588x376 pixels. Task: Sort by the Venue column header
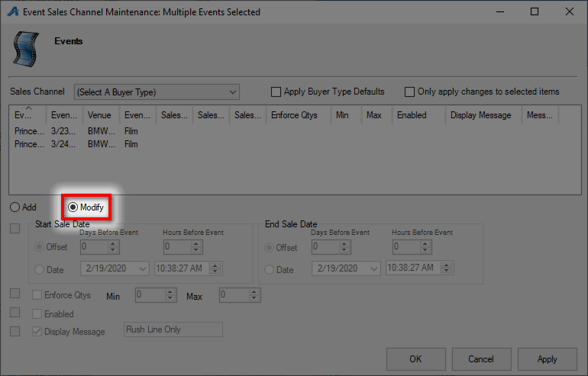(101, 115)
